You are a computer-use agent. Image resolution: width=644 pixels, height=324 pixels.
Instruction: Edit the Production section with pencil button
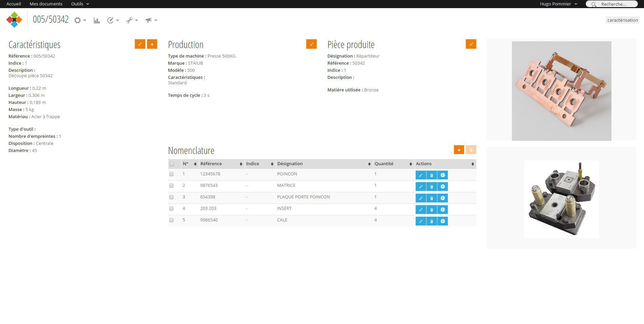(x=311, y=44)
